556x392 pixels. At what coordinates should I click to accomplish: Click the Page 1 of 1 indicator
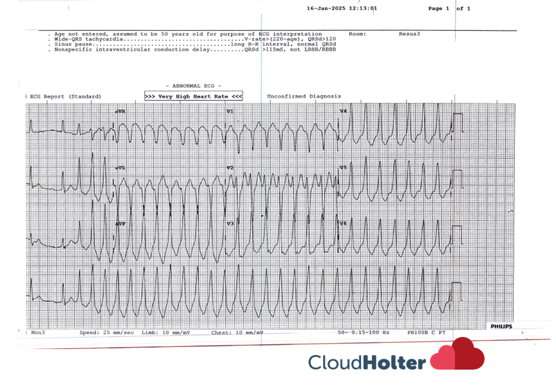[x=449, y=8]
